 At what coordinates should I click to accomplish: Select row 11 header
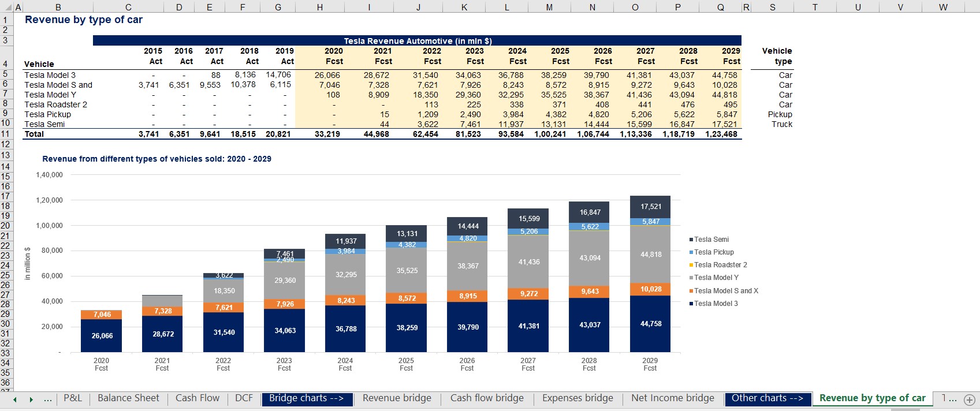click(6, 134)
